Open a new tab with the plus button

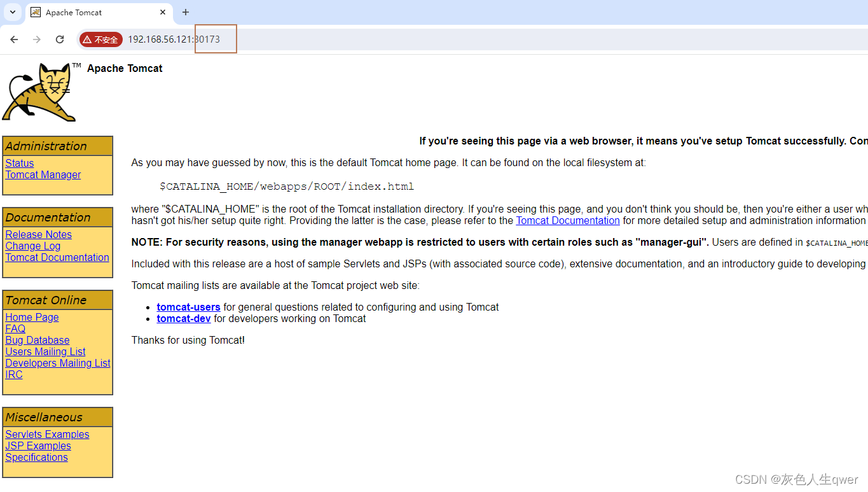click(186, 12)
